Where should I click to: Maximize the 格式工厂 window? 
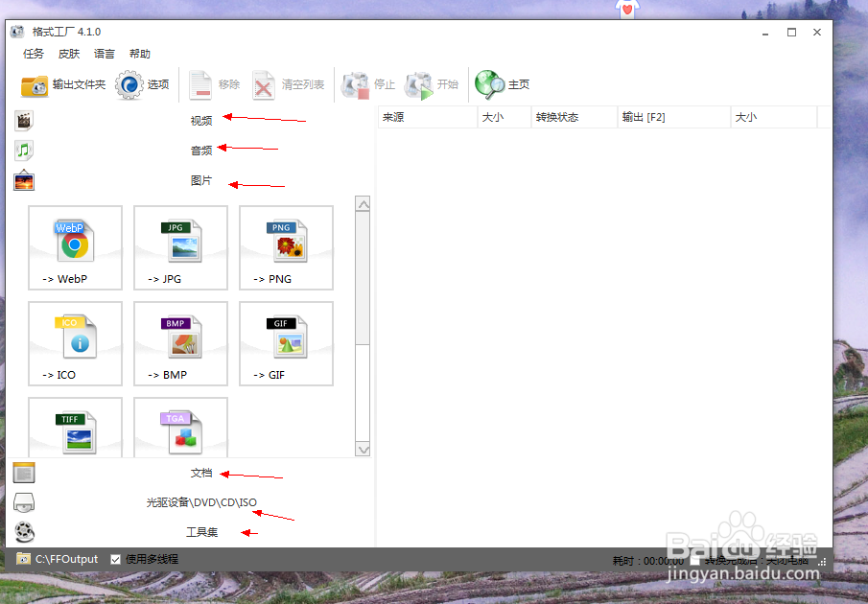point(791,32)
